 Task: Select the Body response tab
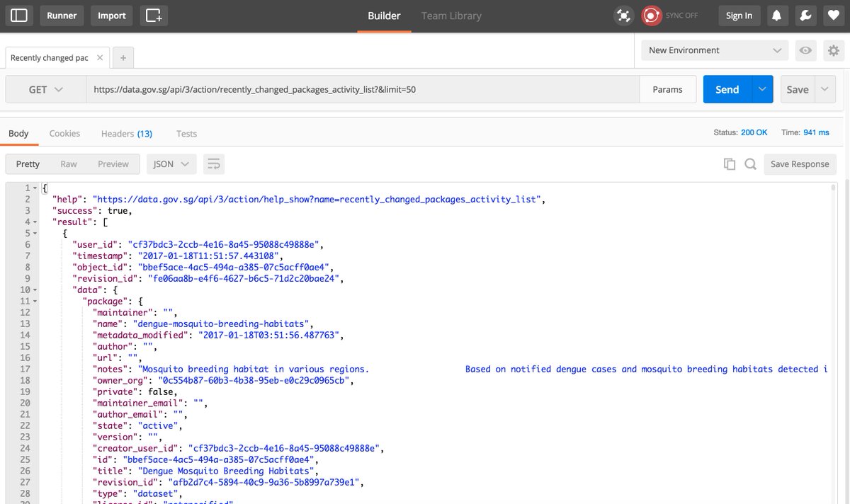(18, 134)
